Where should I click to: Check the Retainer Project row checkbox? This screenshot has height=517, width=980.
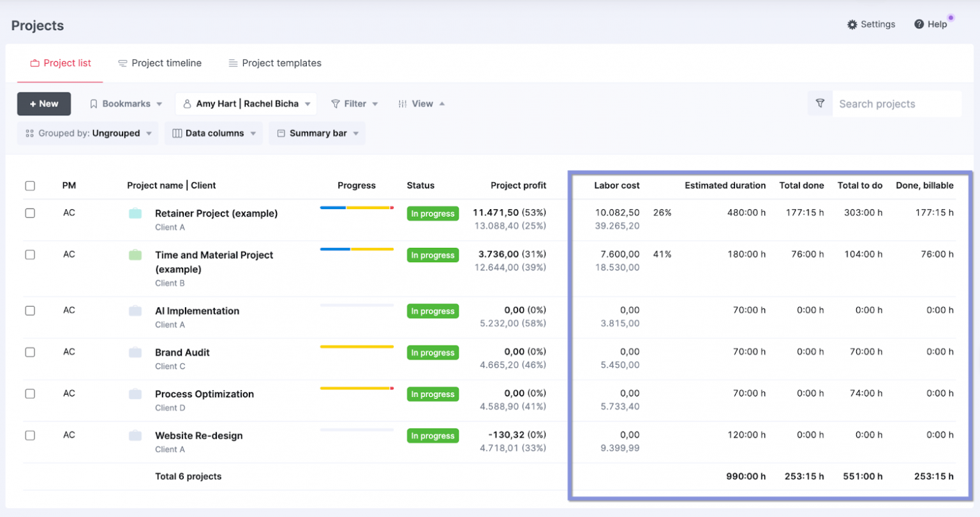pos(30,214)
